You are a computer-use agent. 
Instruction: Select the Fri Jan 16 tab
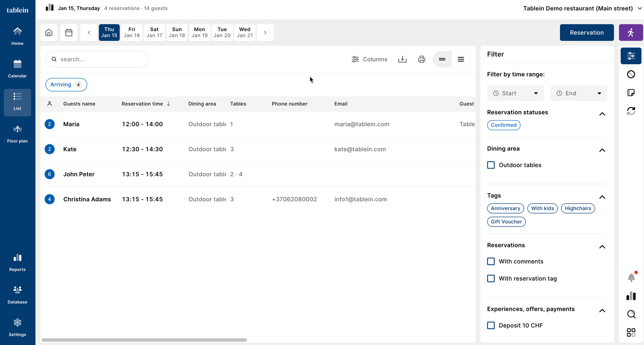[x=132, y=33]
